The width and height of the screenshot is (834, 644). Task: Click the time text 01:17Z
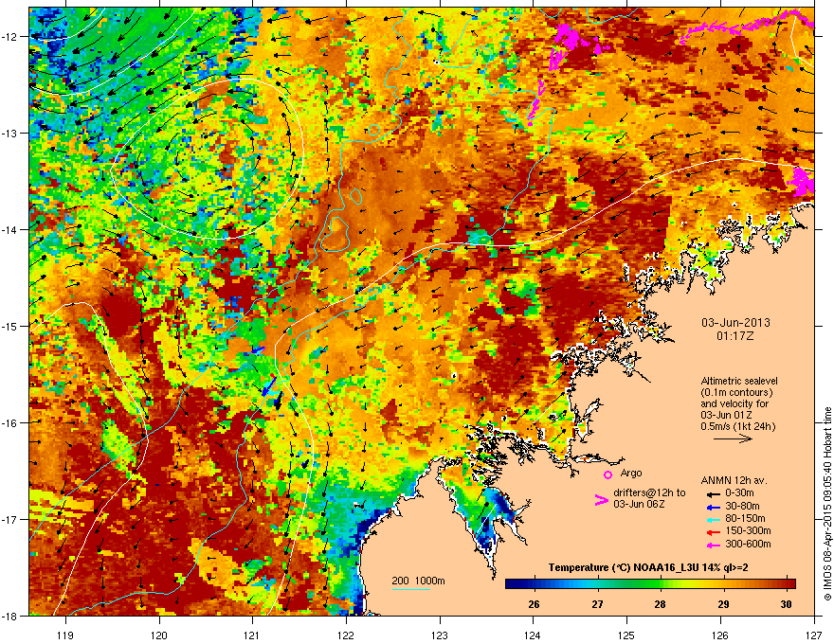pos(735,336)
